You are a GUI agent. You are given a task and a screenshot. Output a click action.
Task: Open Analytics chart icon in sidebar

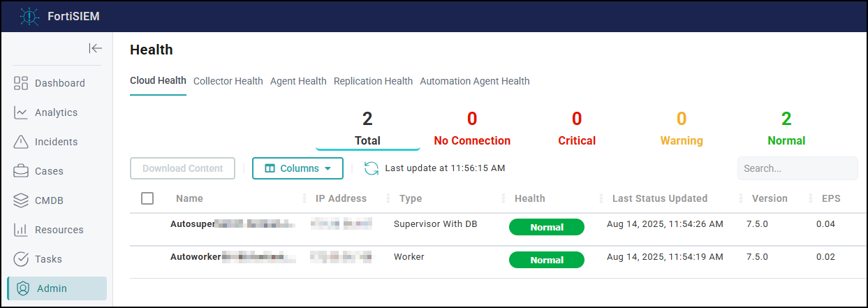tap(21, 112)
